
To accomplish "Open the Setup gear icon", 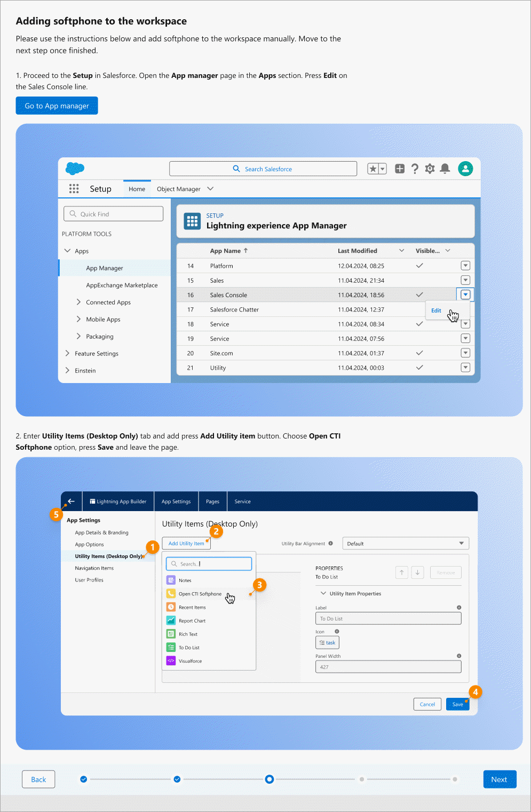I will point(430,169).
